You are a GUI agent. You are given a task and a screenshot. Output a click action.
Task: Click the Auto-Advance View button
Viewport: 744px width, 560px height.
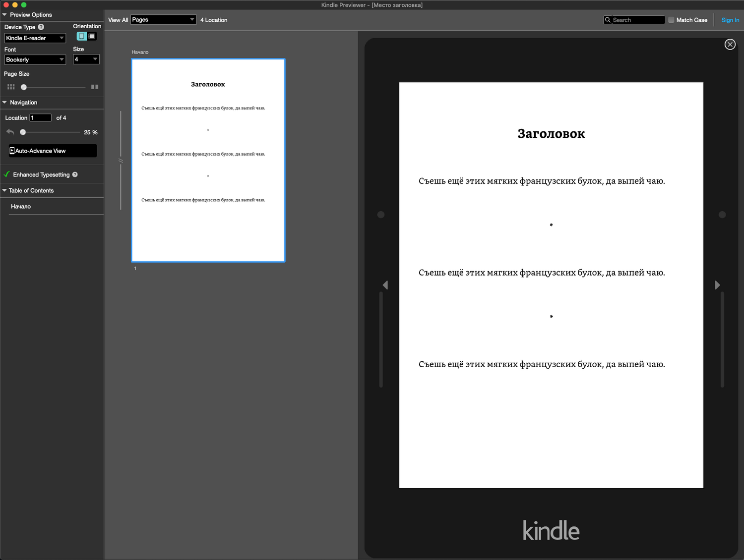click(53, 151)
